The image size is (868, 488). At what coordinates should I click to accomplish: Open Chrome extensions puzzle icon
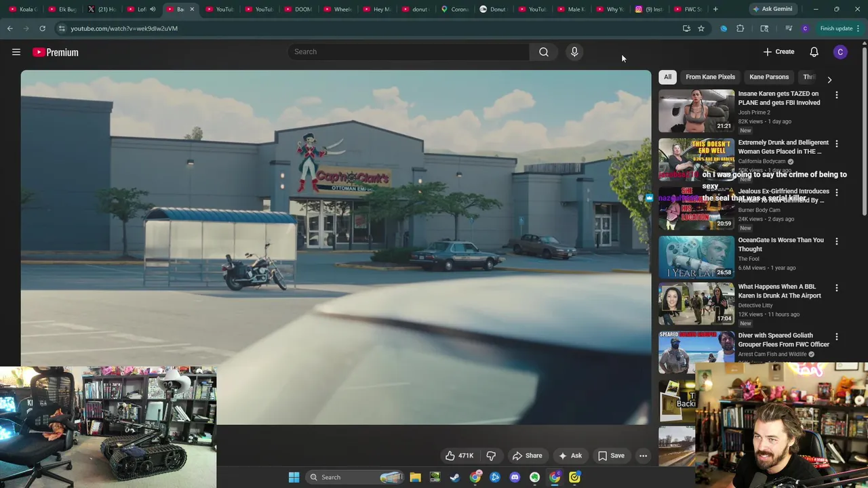[x=740, y=28]
